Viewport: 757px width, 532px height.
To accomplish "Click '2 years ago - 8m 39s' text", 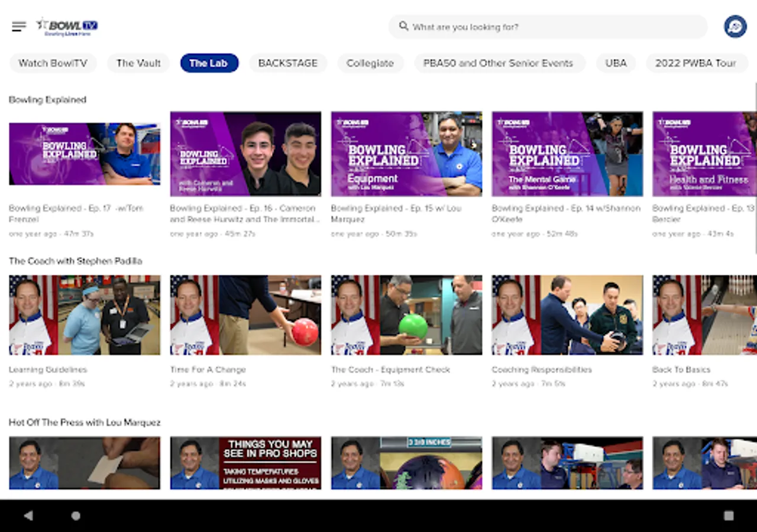I will [47, 384].
